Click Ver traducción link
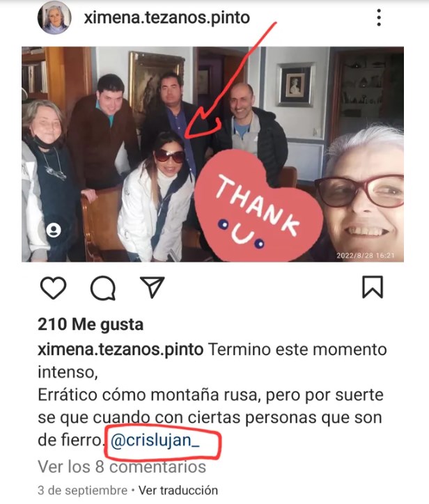Viewport: 429px width, 504px height. (178, 491)
